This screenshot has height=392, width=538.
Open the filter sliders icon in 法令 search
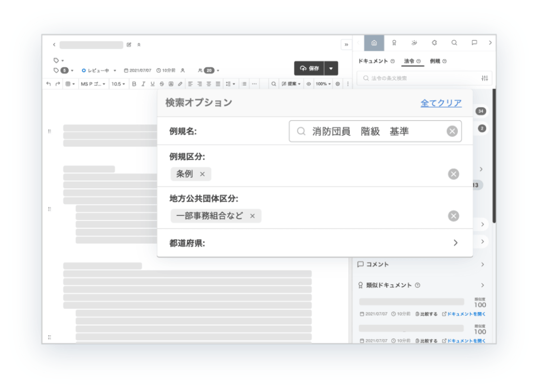[x=485, y=79]
